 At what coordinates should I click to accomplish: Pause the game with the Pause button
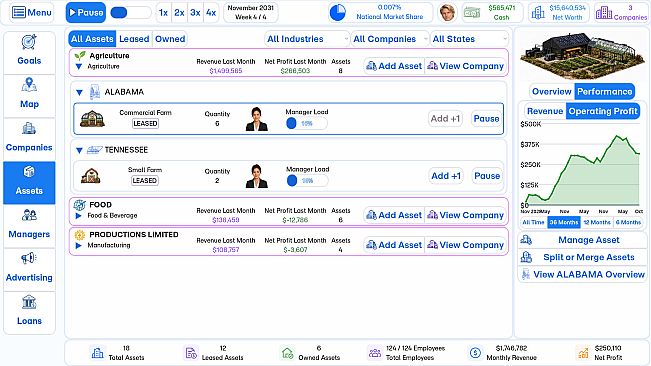point(86,13)
